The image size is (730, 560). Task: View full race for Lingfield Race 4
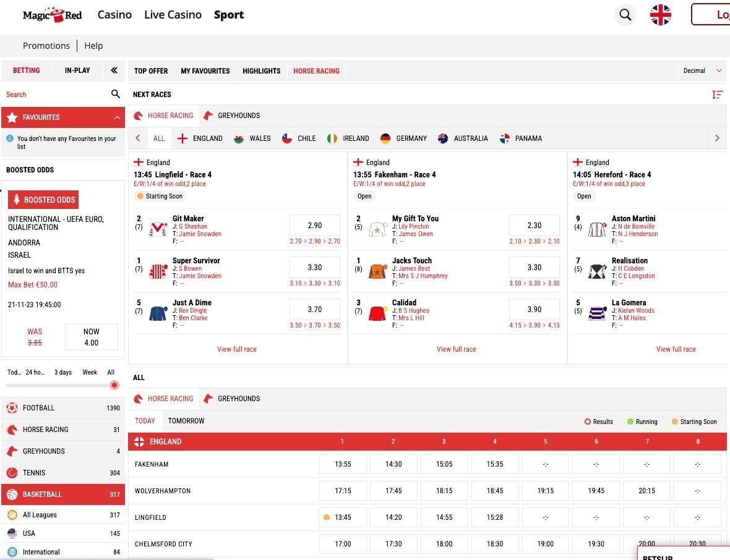click(237, 349)
